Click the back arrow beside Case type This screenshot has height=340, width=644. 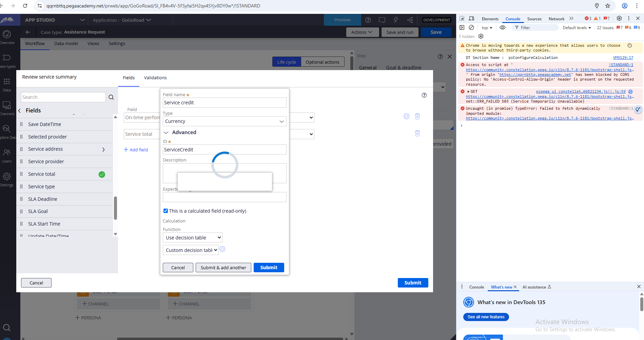(x=28, y=32)
